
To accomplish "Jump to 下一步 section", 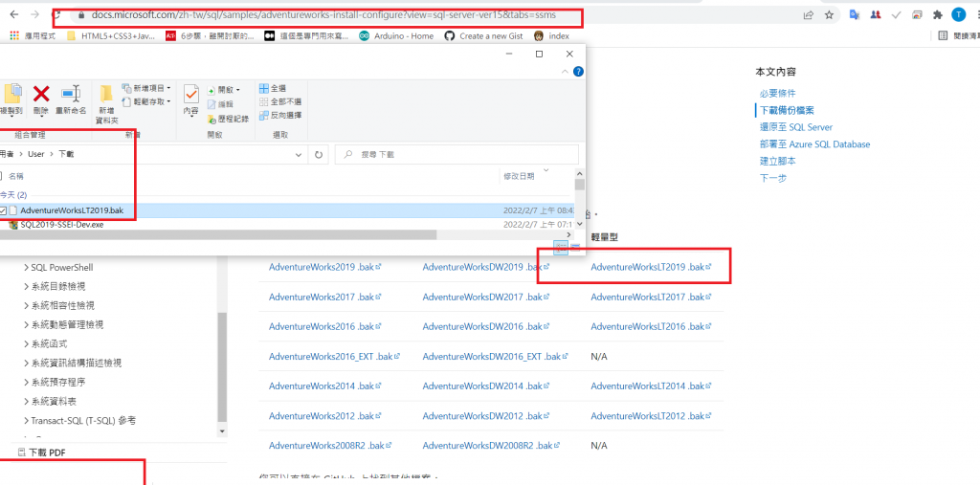I will pyautogui.click(x=773, y=178).
